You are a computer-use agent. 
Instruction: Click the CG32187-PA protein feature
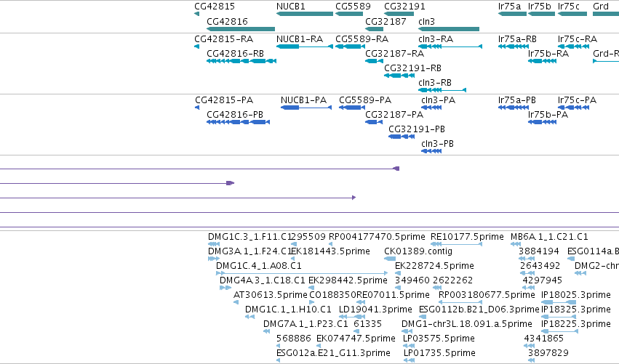(x=374, y=122)
